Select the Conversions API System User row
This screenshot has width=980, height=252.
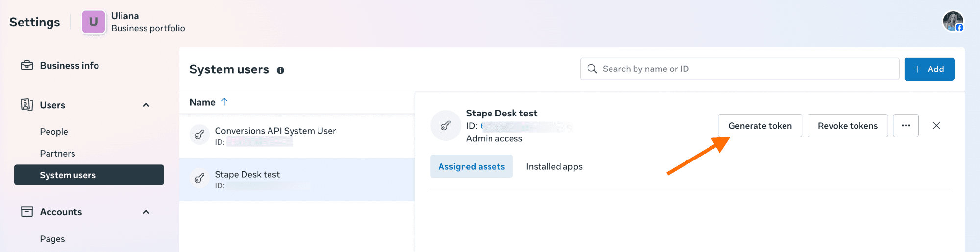pos(297,136)
